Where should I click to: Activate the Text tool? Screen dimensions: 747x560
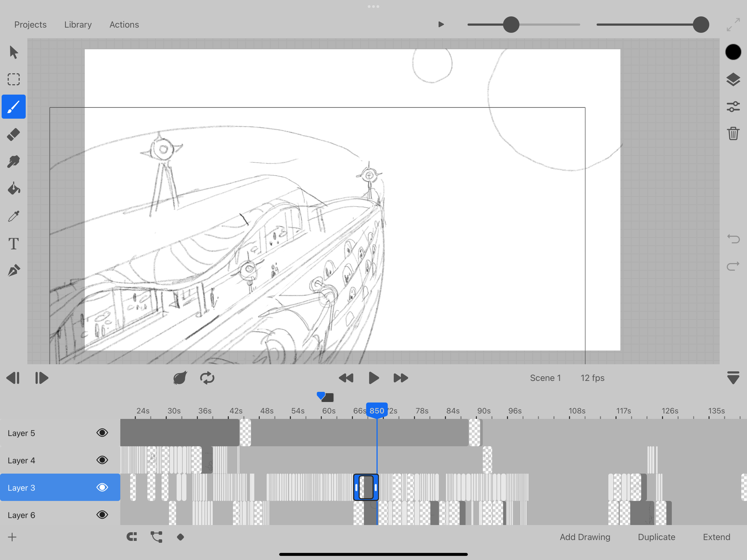(x=13, y=244)
